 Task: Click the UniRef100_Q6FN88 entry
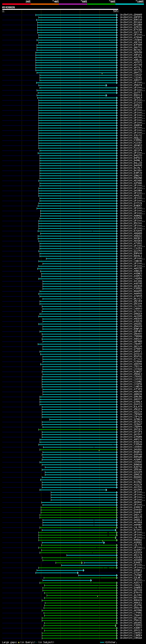coord(131,341)
